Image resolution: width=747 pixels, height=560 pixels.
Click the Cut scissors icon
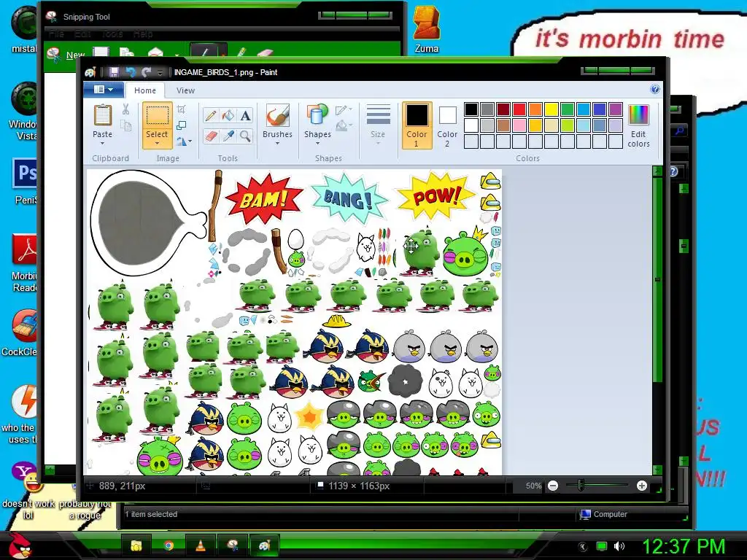pos(125,109)
